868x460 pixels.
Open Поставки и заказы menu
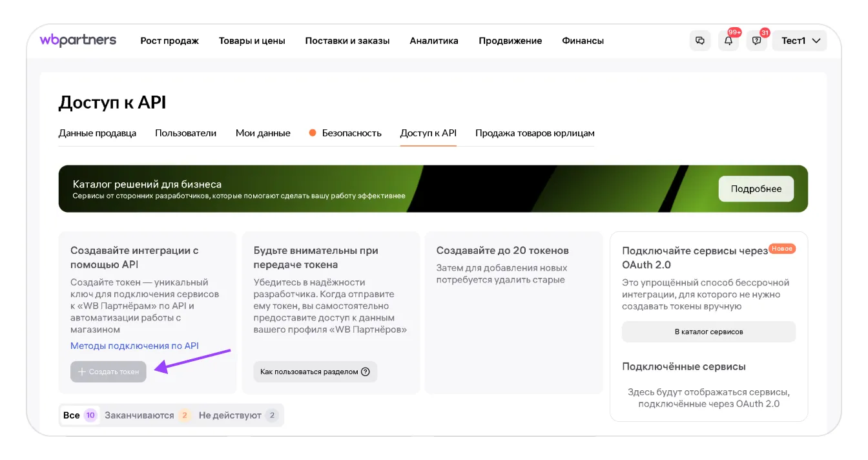tap(347, 41)
